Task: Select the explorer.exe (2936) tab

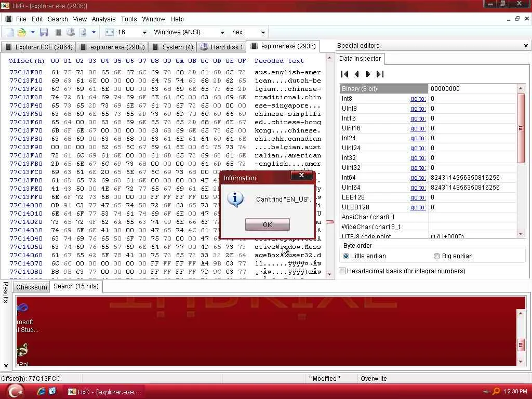Action: click(283, 46)
